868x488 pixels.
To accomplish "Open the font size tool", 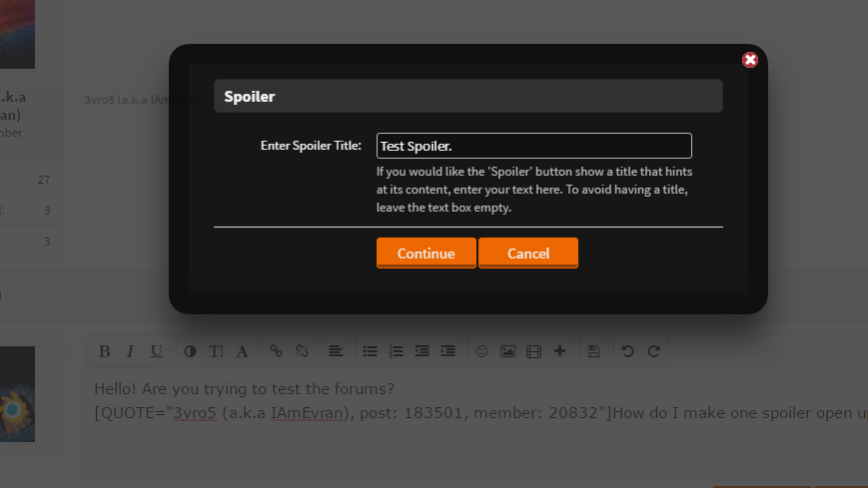I will tap(216, 351).
